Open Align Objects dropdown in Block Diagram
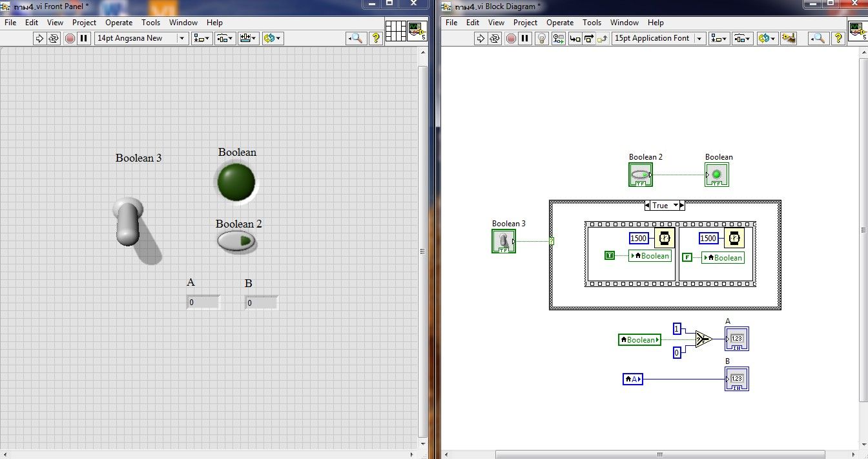Viewport: 868px width, 459px height. [x=719, y=38]
